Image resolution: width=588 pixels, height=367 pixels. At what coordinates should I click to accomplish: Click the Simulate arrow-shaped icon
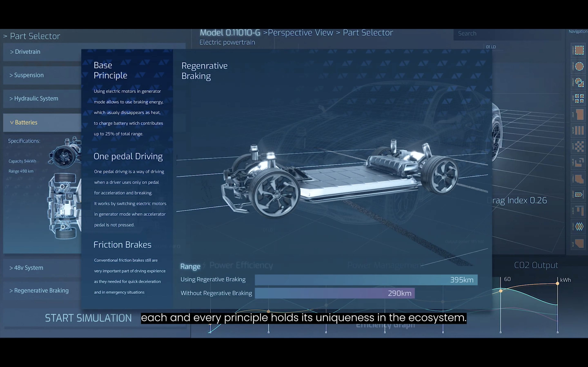[x=579, y=195]
